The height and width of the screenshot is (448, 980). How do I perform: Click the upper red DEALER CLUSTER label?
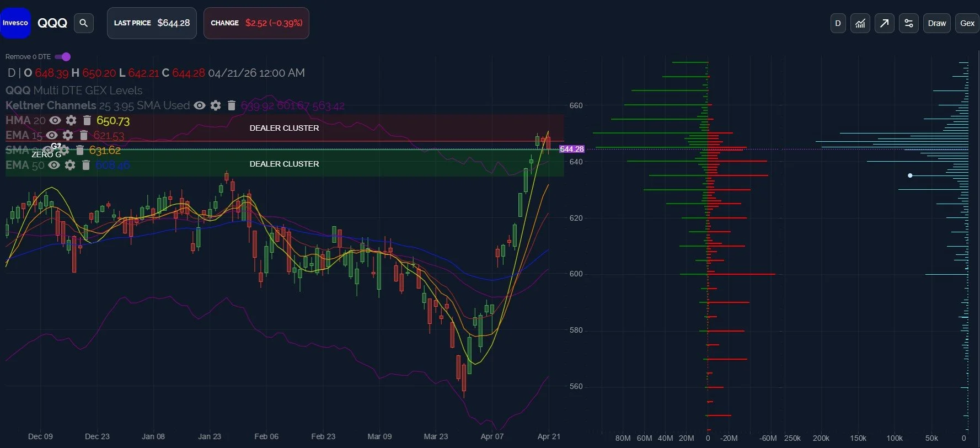284,128
